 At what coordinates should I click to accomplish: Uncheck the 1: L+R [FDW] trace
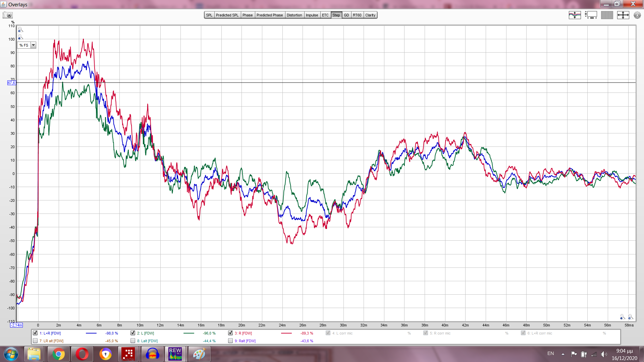[35, 333]
